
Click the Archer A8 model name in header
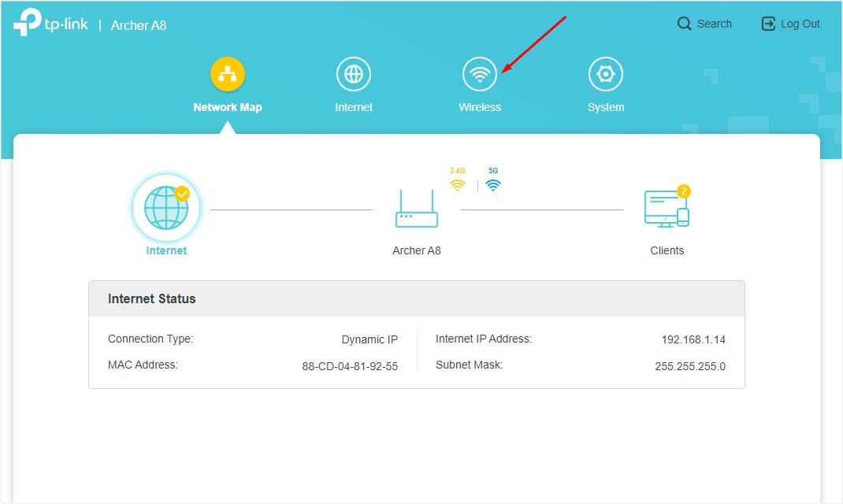pos(139,25)
